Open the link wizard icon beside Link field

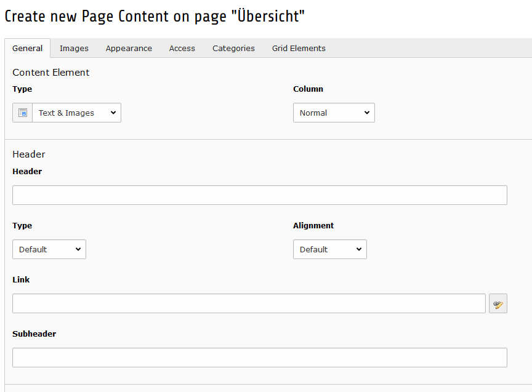(x=498, y=304)
